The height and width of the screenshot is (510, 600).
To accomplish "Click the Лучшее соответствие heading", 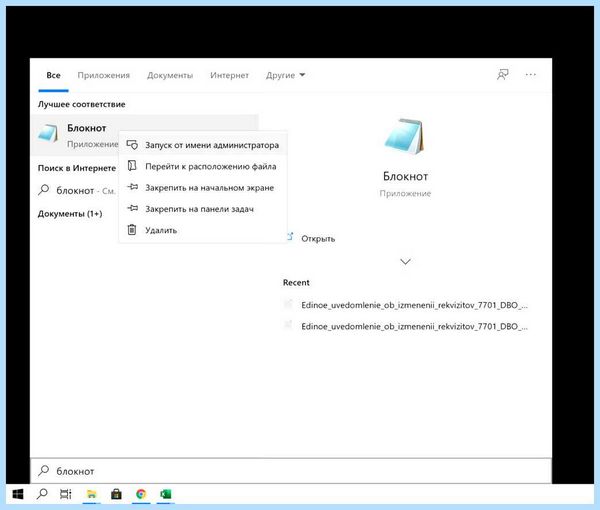I will [82, 104].
